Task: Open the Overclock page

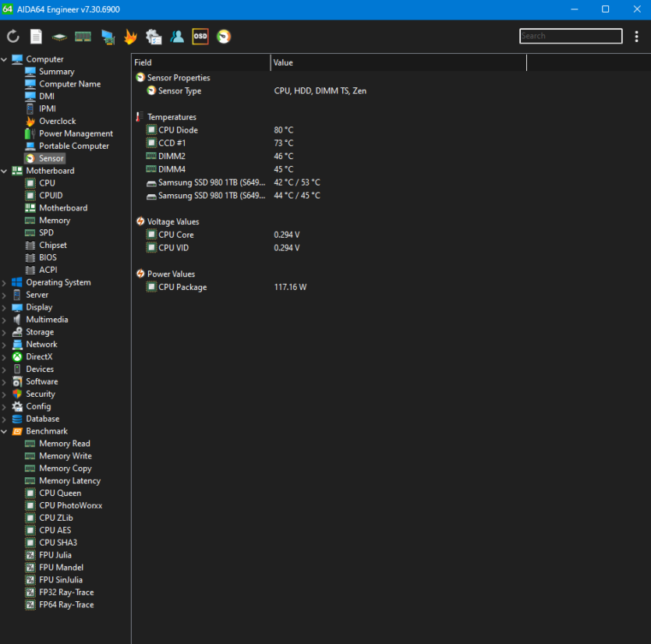Action: 57,122
